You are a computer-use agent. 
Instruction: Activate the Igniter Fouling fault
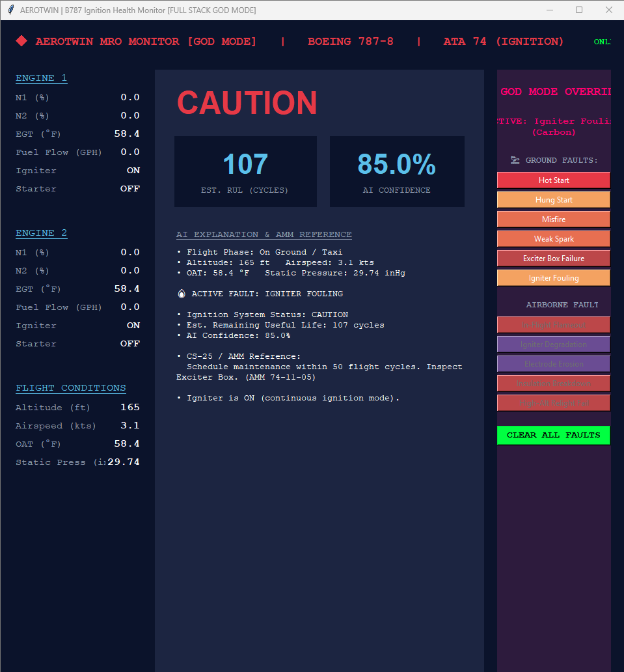pos(553,278)
